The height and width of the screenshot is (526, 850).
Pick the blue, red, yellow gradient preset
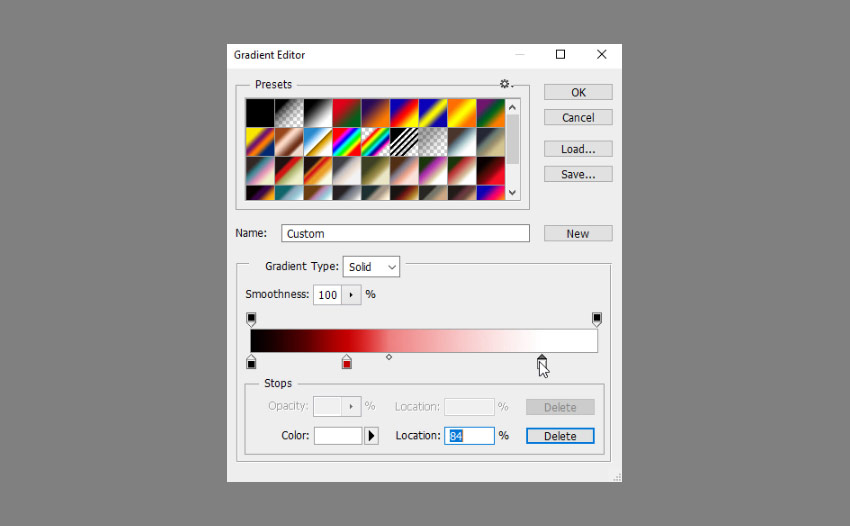click(404, 113)
